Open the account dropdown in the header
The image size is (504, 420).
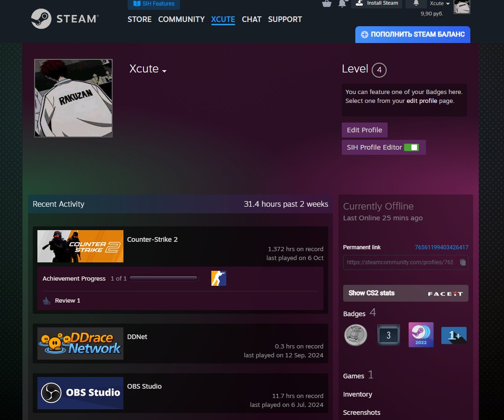[x=440, y=4]
